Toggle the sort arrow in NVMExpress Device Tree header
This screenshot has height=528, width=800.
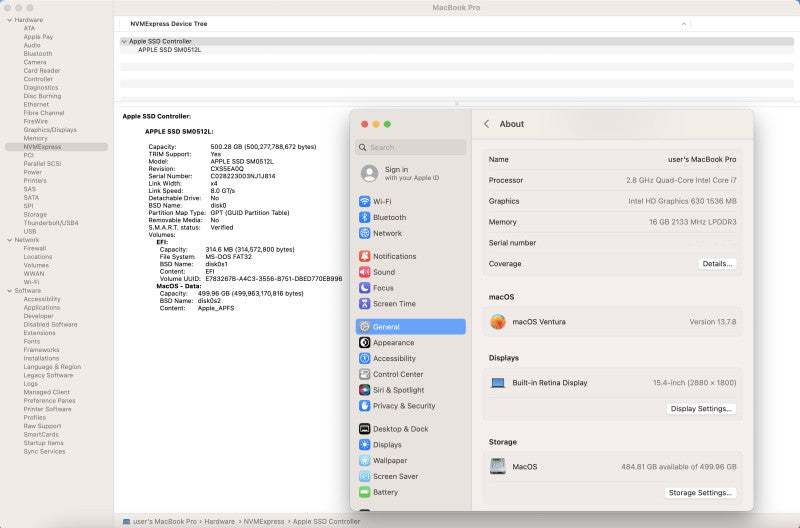684,24
